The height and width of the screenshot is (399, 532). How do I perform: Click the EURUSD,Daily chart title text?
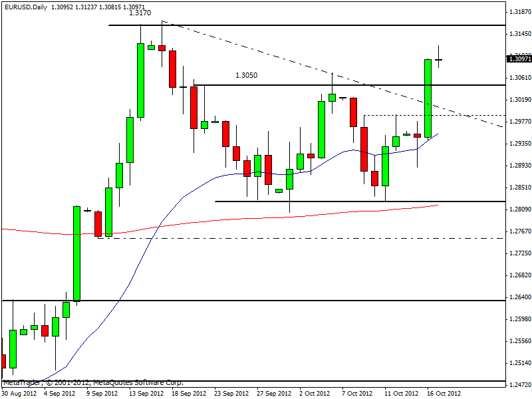[27, 5]
